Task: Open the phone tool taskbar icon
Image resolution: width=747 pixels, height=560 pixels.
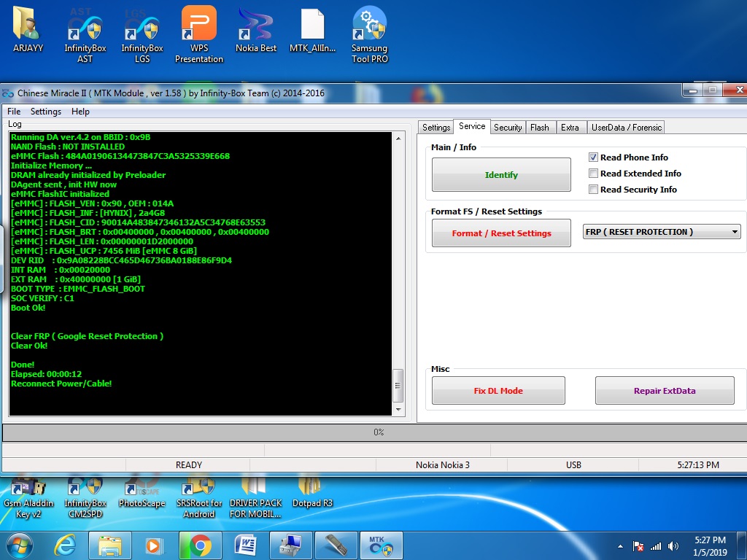Action: 336,545
